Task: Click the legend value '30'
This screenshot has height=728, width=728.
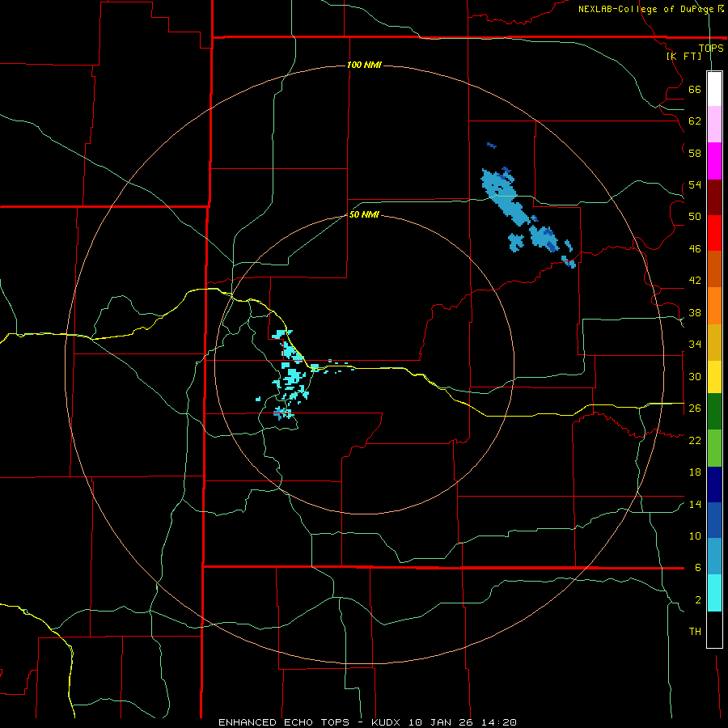Action: coord(695,376)
